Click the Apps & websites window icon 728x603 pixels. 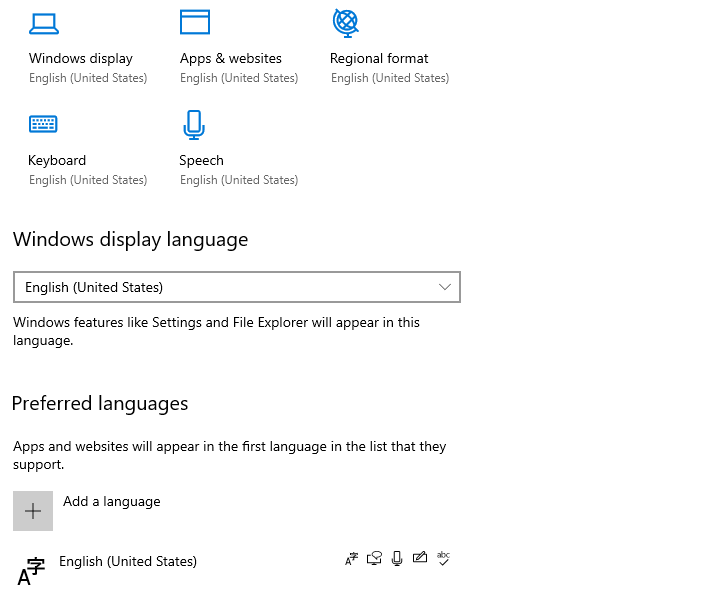click(195, 23)
